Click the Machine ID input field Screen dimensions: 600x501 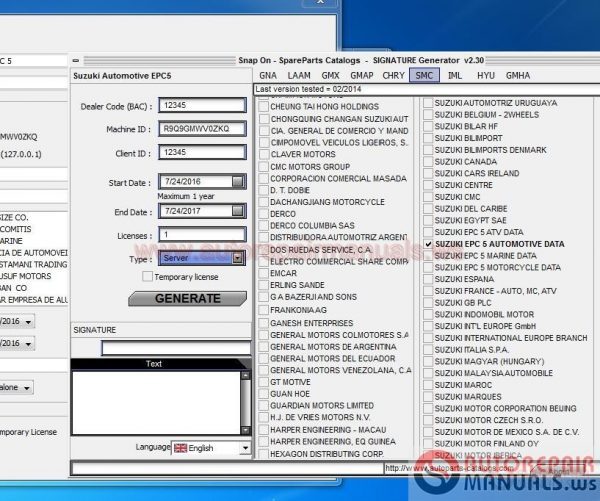click(x=202, y=129)
